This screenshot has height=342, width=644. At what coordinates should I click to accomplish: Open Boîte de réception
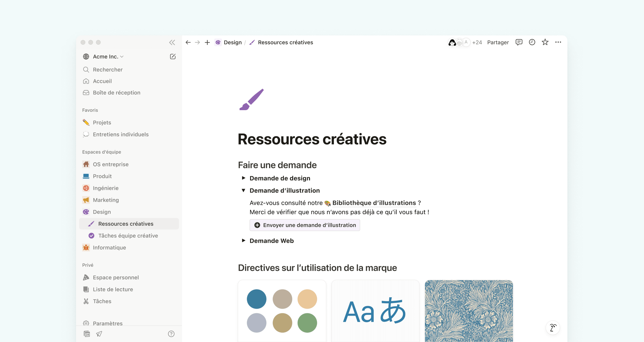(129, 93)
